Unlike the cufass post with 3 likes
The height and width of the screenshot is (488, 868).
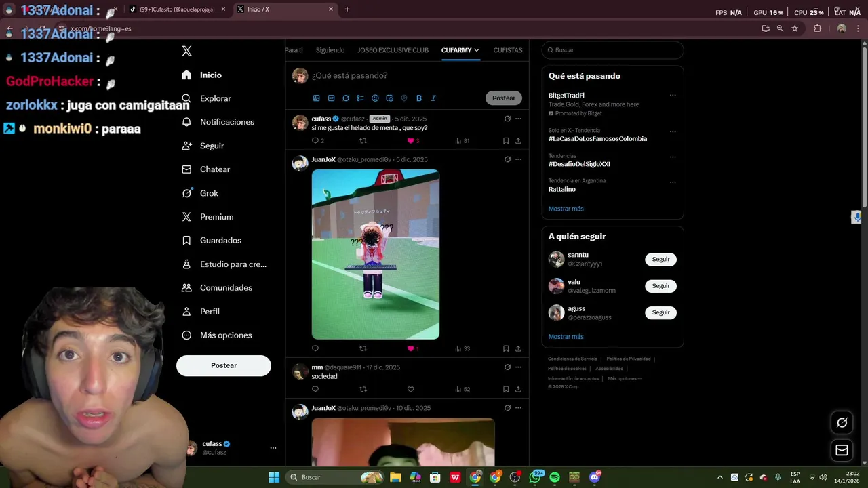click(x=410, y=141)
